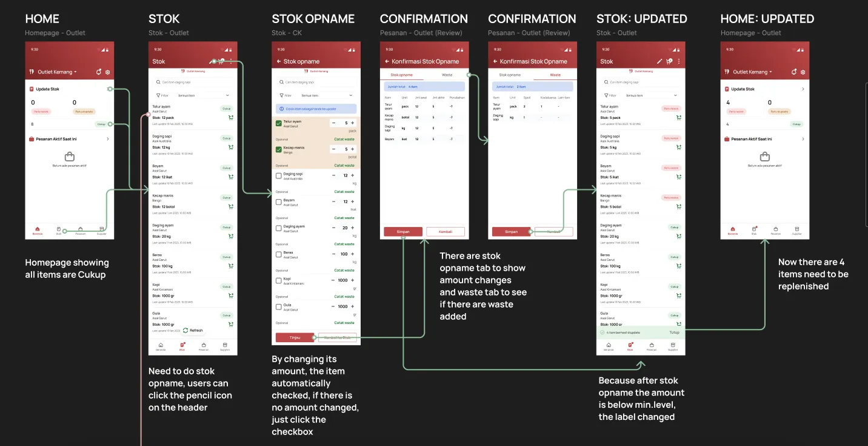Click Simpan on the first Confirmation screen
The image size is (868, 446).
(403, 232)
